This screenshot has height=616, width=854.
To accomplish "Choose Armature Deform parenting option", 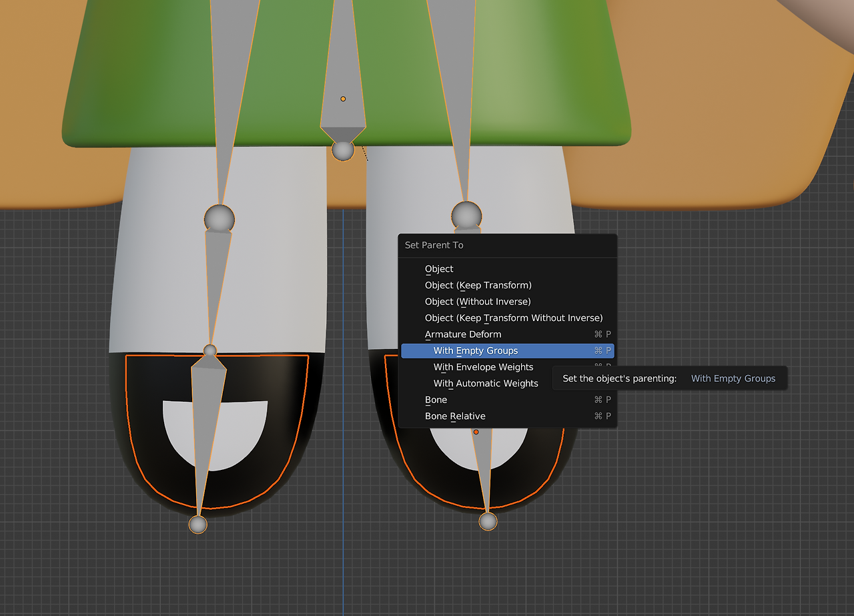I will (507, 334).
